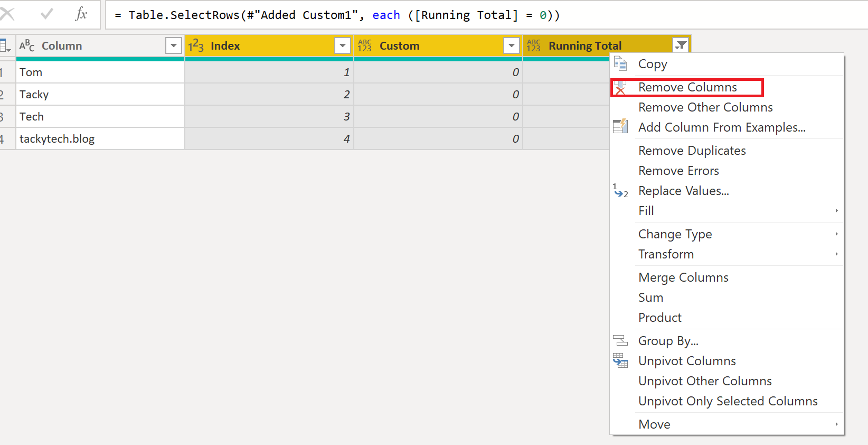Click the ABC123 type icon of Running Total
The image size is (868, 445).
[x=533, y=46]
